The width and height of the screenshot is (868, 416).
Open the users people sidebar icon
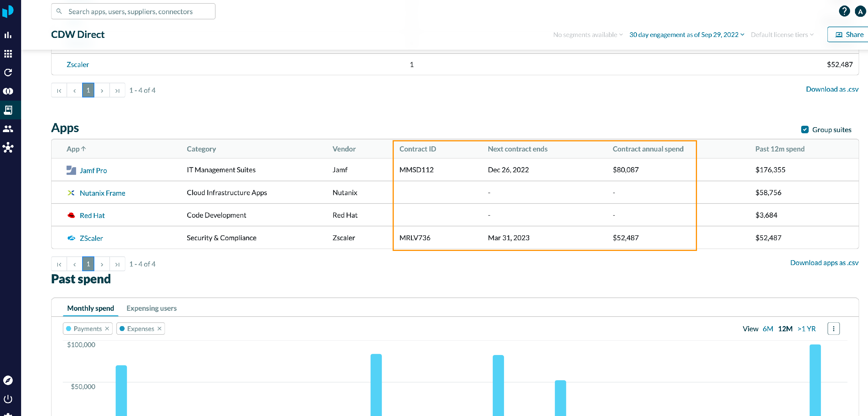point(8,129)
